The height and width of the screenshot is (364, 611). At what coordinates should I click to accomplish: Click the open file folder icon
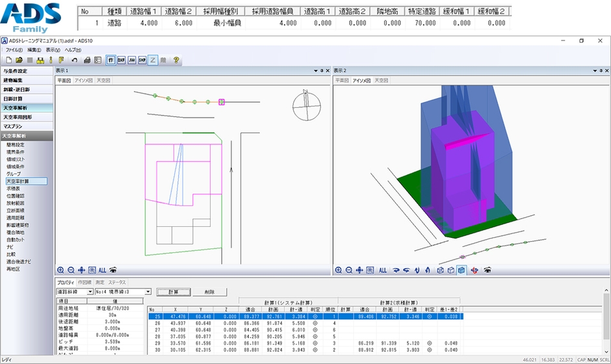pos(18,60)
